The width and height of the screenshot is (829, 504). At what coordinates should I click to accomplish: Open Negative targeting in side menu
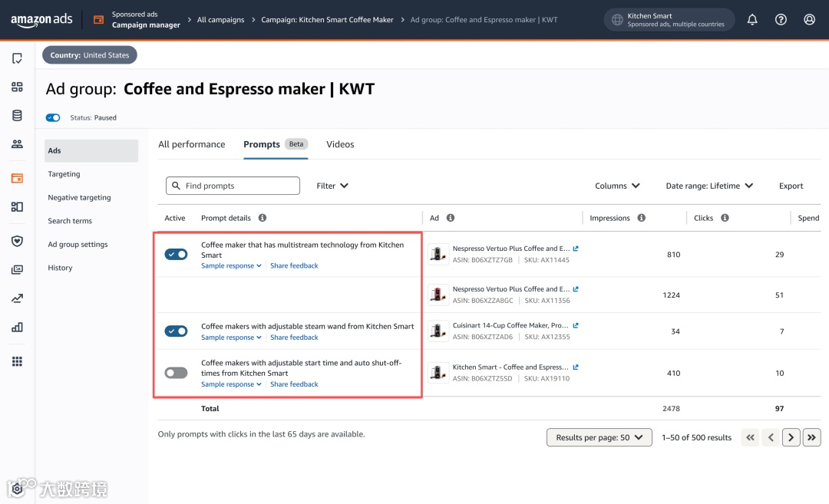tap(79, 198)
